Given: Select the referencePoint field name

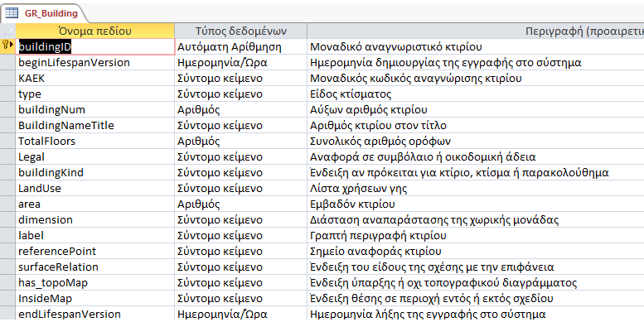Looking at the screenshot, I should [x=94, y=251].
